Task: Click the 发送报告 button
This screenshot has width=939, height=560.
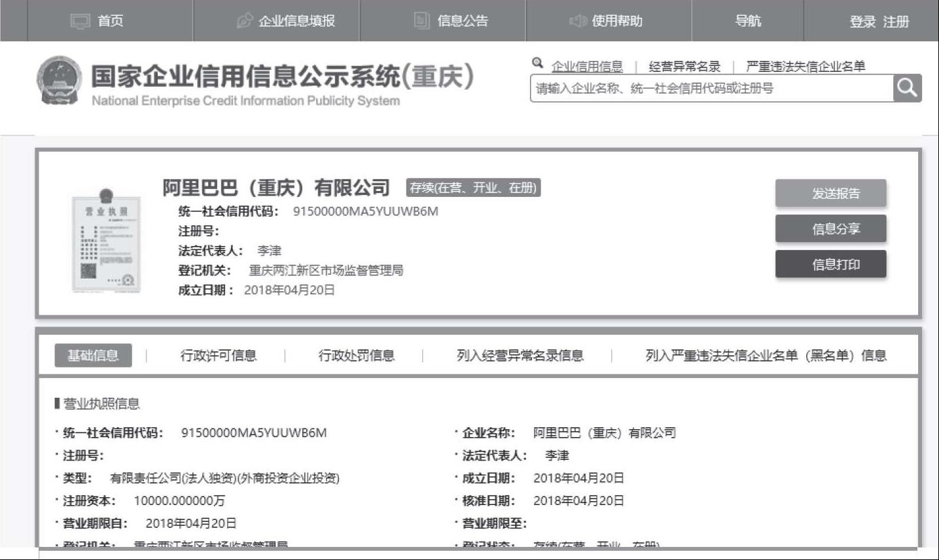Action: (831, 193)
